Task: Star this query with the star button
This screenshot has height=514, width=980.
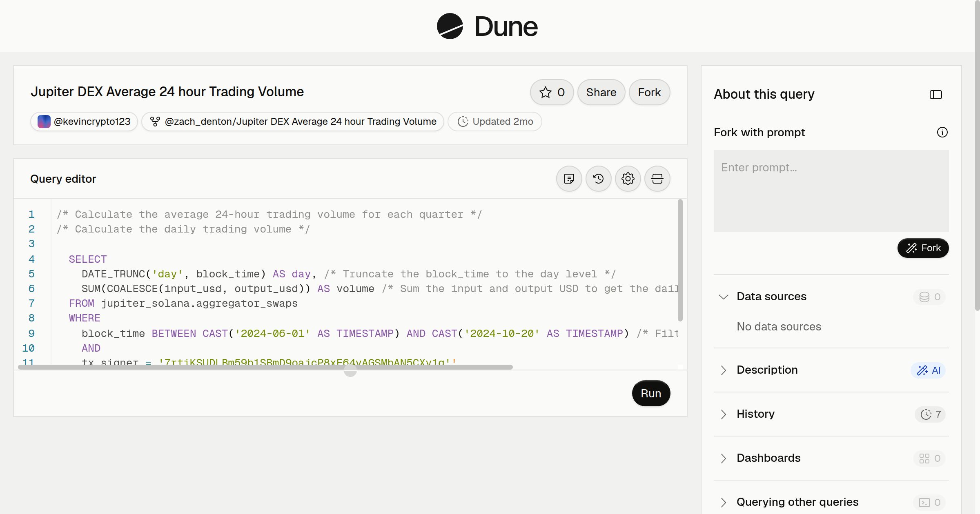Action: [552, 92]
